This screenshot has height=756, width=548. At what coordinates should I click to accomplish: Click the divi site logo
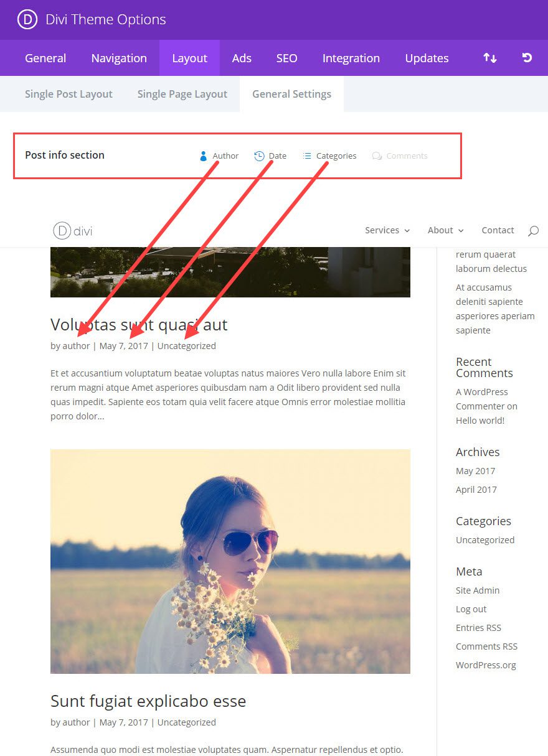pyautogui.click(x=73, y=231)
